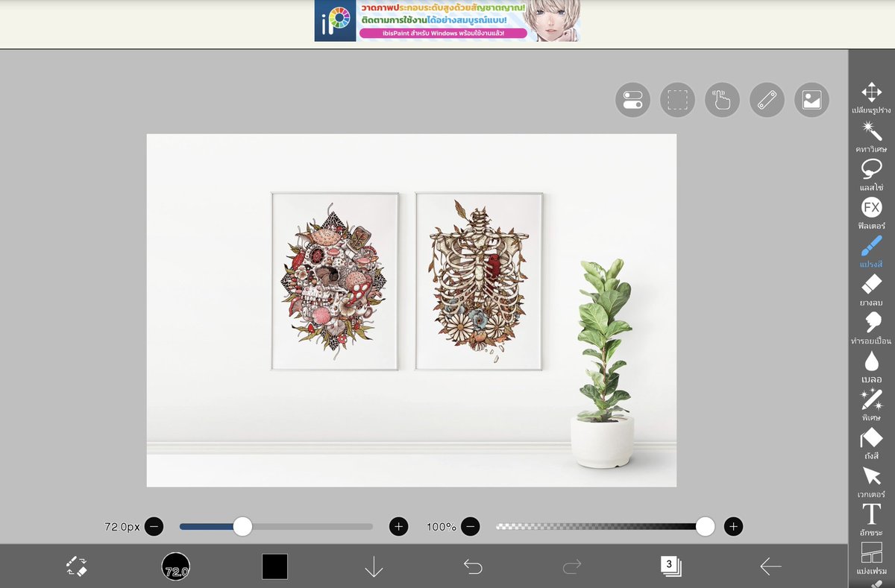Tap the down arrow toolbar button

[x=374, y=566]
